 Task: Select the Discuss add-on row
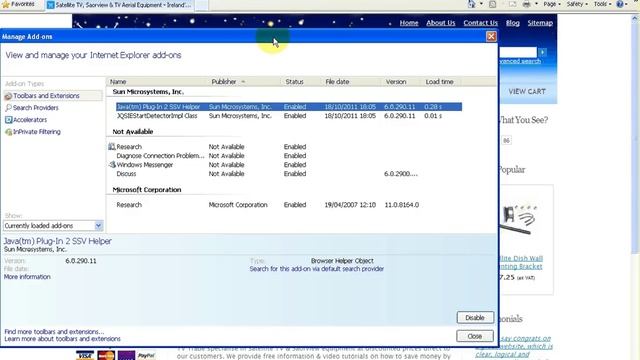[289, 174]
